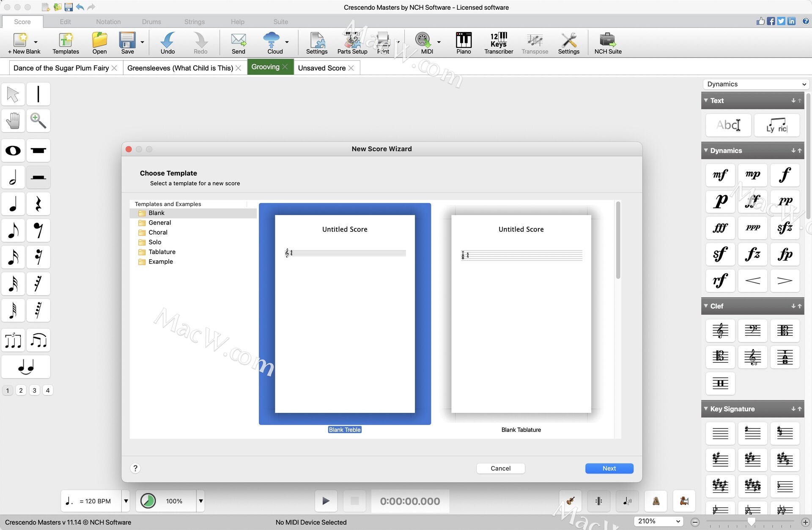Select the arrow pointer tool
Image resolution: width=812 pixels, height=530 pixels.
(x=13, y=94)
